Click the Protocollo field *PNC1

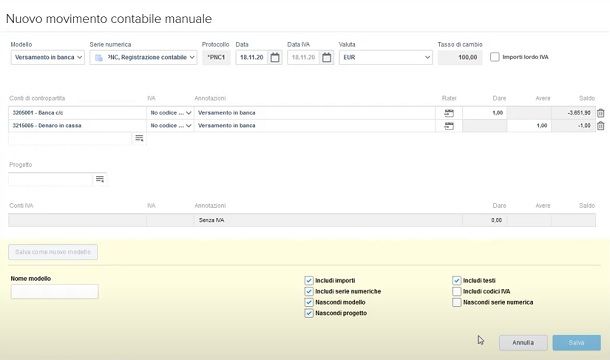pos(216,57)
